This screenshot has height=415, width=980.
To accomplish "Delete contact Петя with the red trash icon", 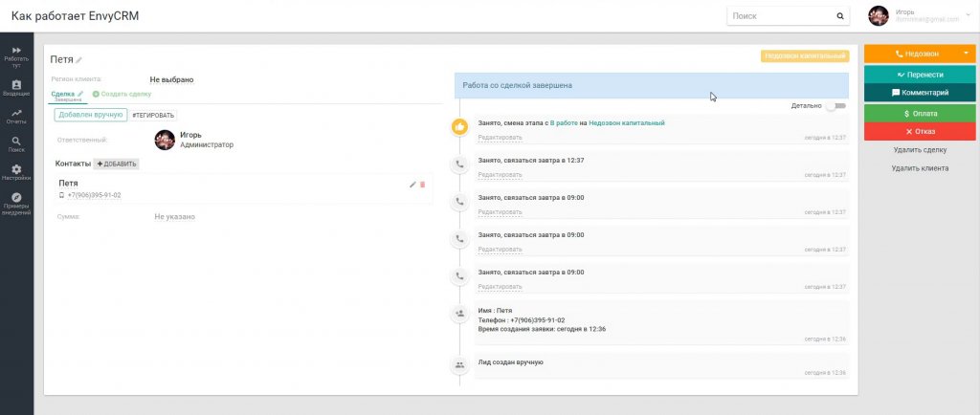I will click(422, 185).
